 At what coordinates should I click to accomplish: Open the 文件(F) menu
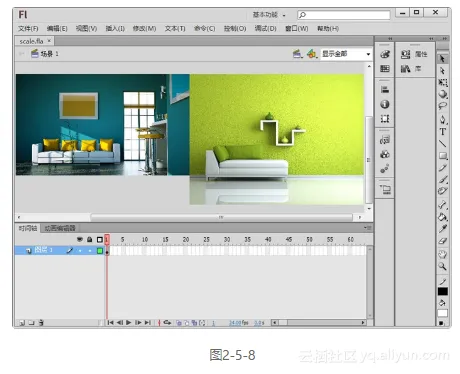tap(28, 29)
